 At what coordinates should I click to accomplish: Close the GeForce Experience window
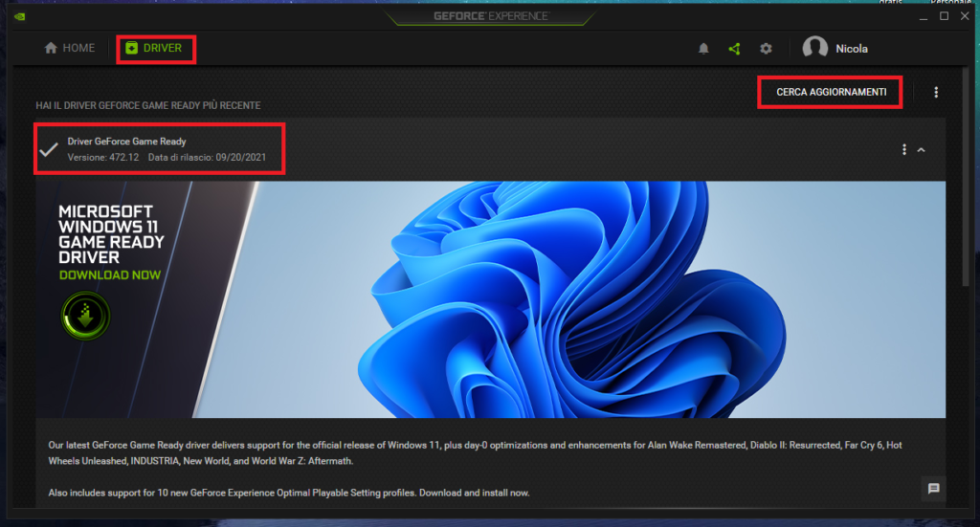tap(965, 16)
